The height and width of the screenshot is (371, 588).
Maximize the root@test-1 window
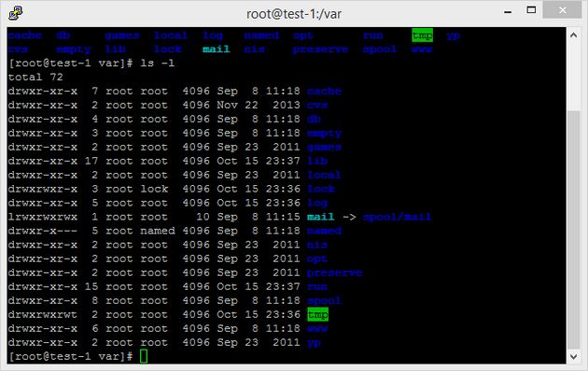tap(531, 10)
